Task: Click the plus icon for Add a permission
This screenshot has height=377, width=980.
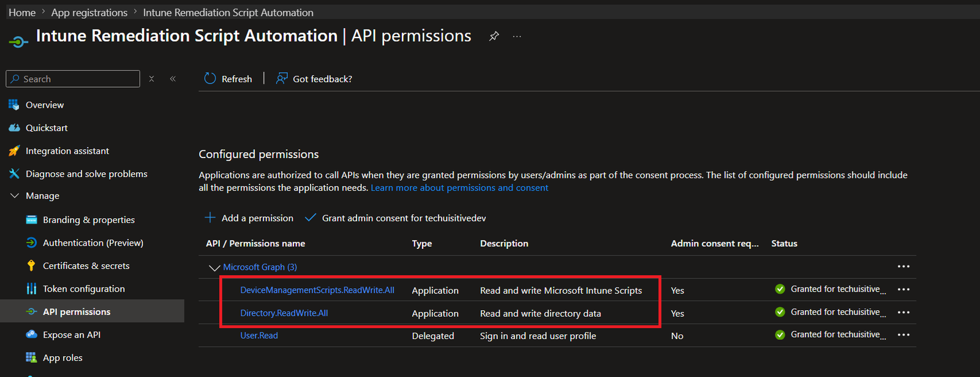Action: tap(210, 218)
